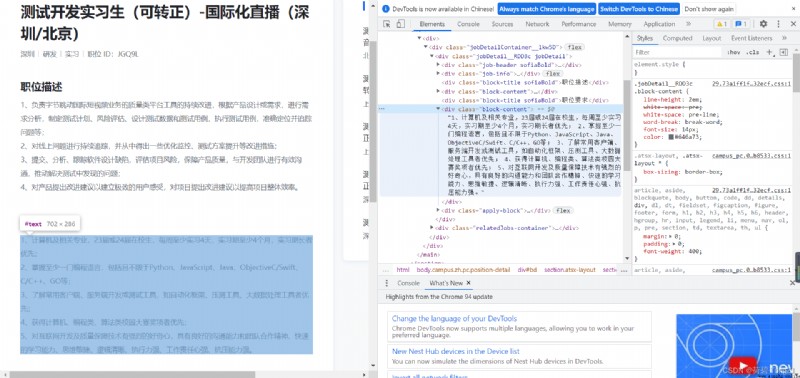
Task: Open the blue info icon in infobar
Action: (x=386, y=9)
